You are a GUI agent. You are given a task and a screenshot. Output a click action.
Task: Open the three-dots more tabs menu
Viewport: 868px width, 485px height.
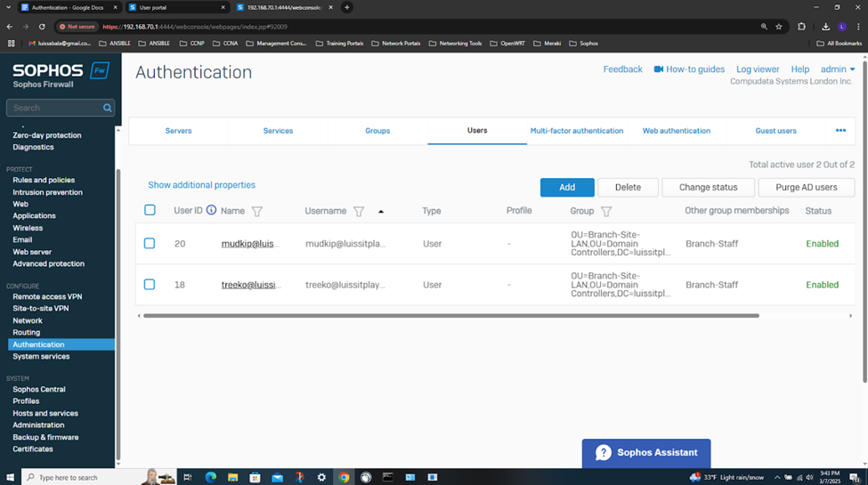(840, 131)
